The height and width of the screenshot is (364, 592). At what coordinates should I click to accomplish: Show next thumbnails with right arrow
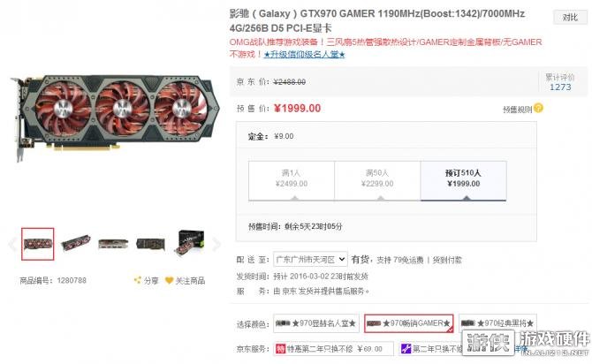click(216, 245)
